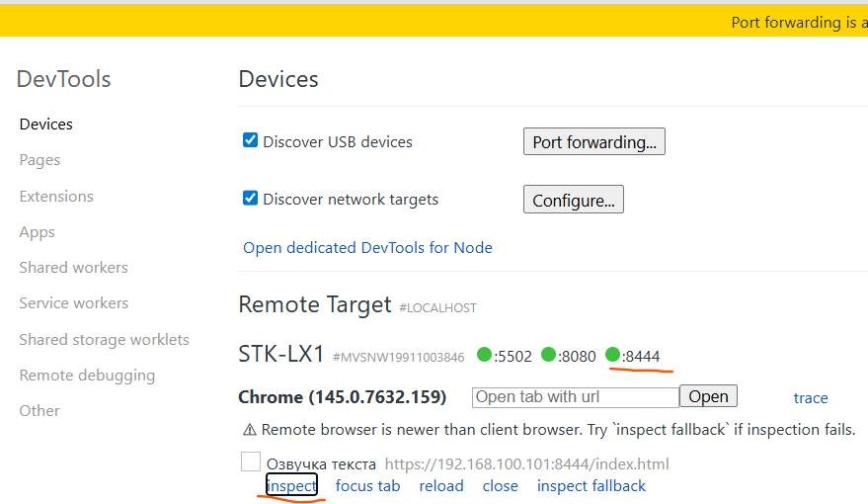This screenshot has height=504, width=868.
Task: Open dedicated DevTools for Node link
Action: 367,248
